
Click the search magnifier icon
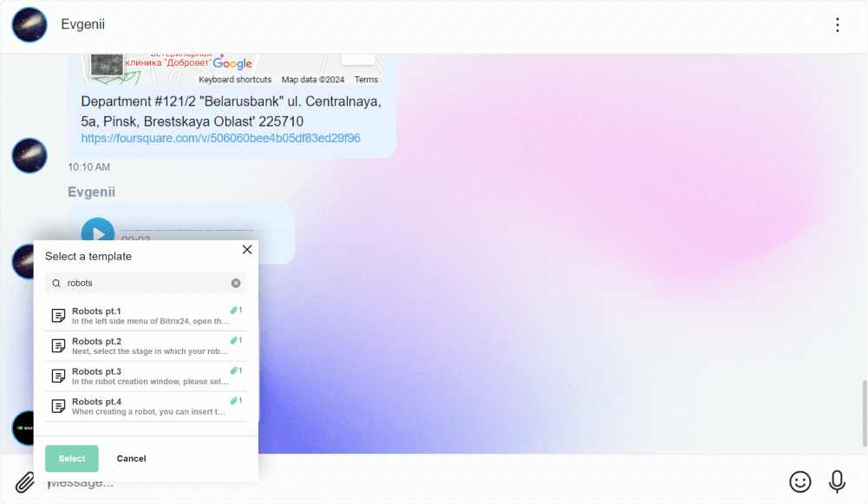coord(56,284)
